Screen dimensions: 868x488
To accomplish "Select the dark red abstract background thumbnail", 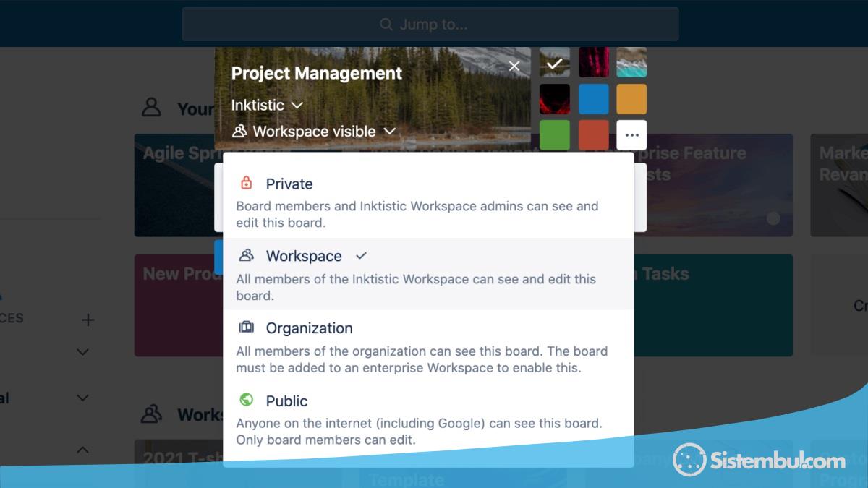I will click(x=594, y=63).
